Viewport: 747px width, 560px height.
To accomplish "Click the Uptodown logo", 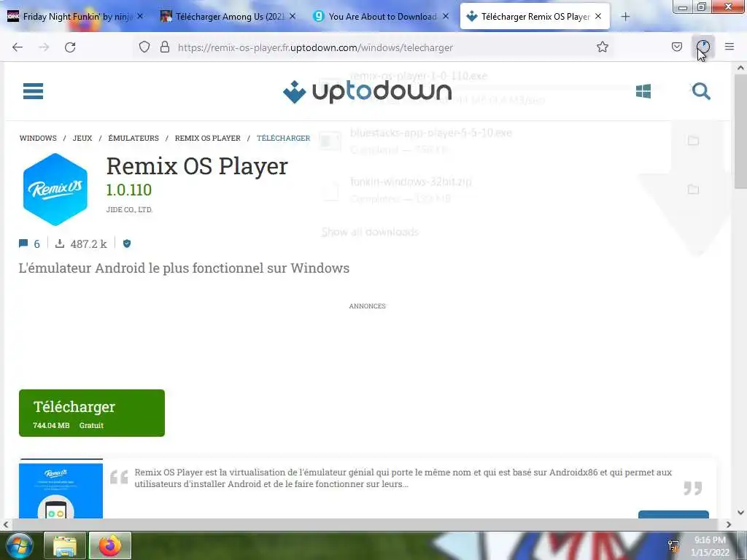I will click(368, 91).
